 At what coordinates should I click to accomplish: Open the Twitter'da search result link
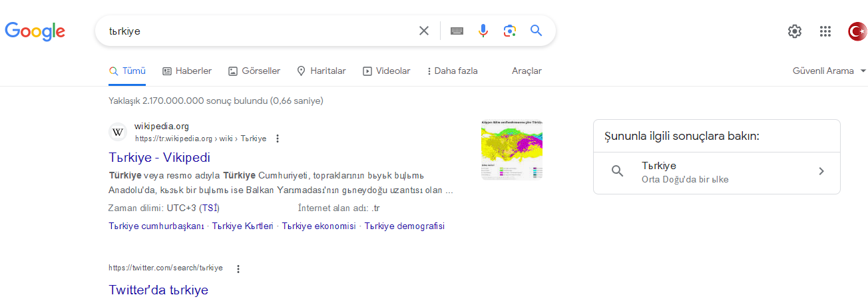click(x=158, y=290)
